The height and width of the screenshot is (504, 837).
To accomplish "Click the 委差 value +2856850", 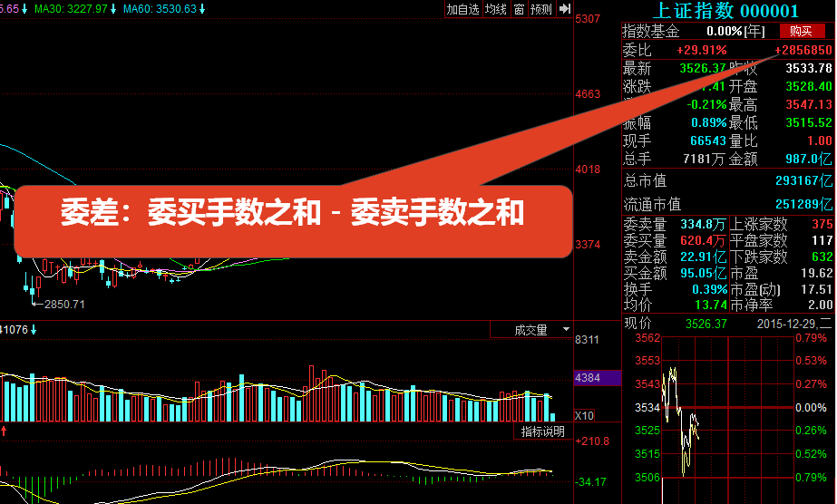I will [803, 50].
